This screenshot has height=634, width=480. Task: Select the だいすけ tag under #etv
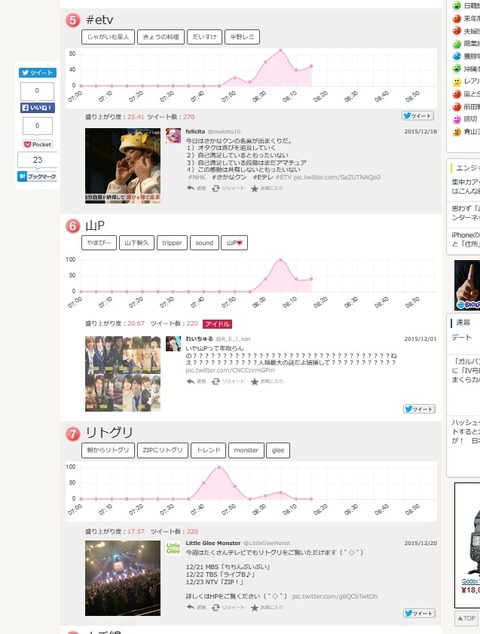tap(205, 37)
